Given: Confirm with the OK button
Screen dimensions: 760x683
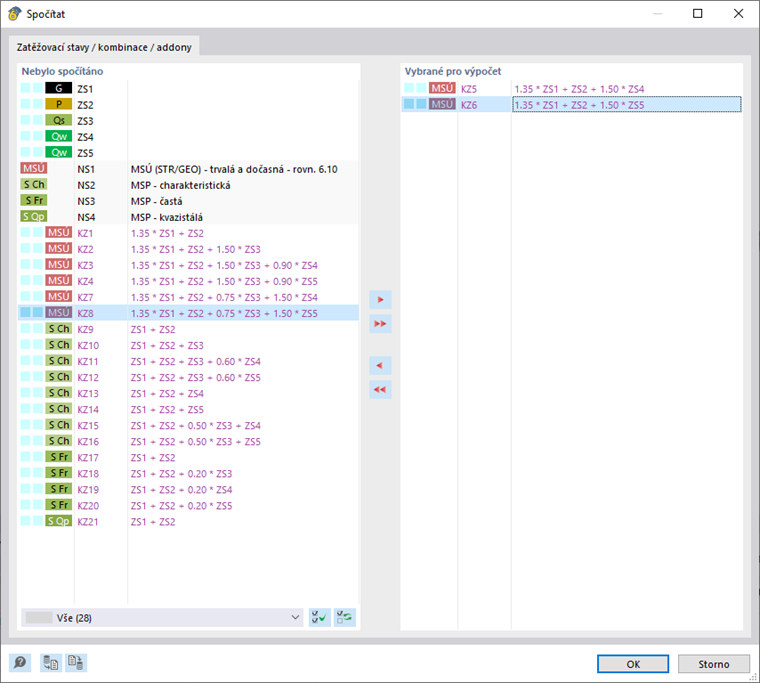Looking at the screenshot, I should tap(633, 664).
